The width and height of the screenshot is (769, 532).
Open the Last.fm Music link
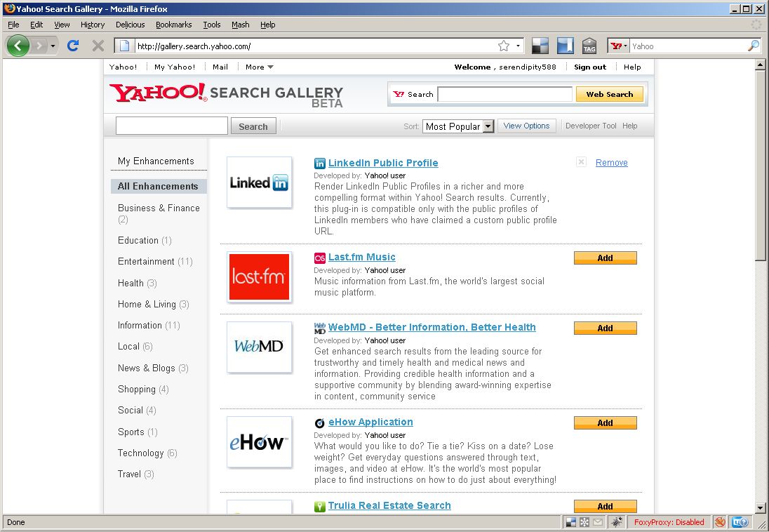tap(361, 257)
